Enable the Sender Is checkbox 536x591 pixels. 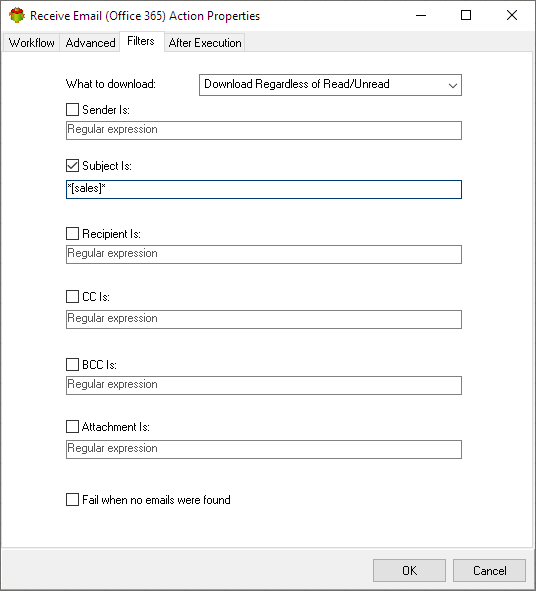click(x=72, y=110)
